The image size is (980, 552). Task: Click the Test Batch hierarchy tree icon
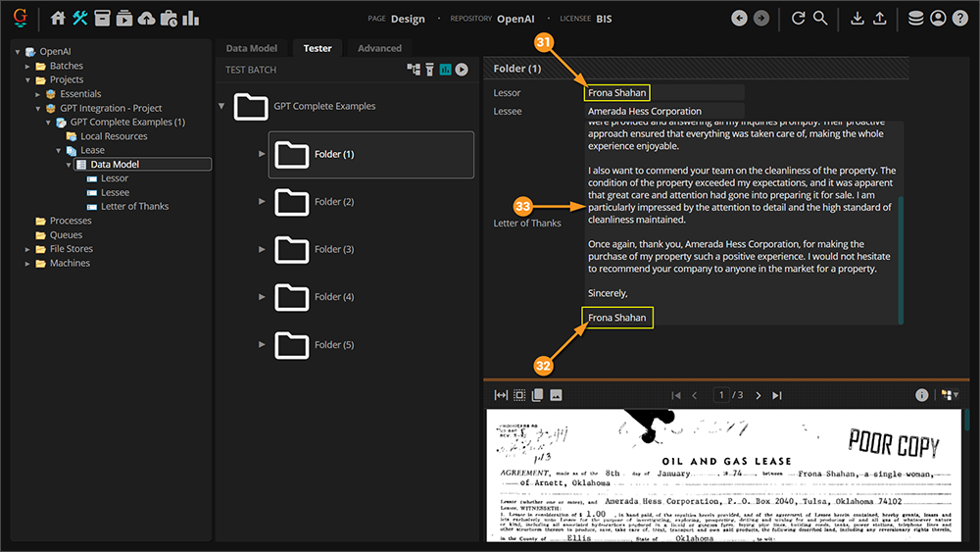coord(414,70)
